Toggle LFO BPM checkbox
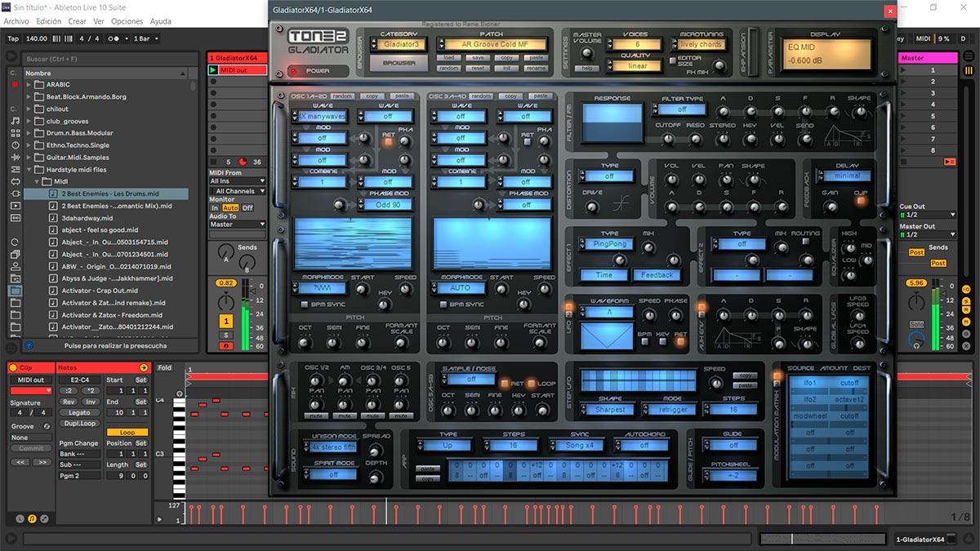 tap(644, 342)
